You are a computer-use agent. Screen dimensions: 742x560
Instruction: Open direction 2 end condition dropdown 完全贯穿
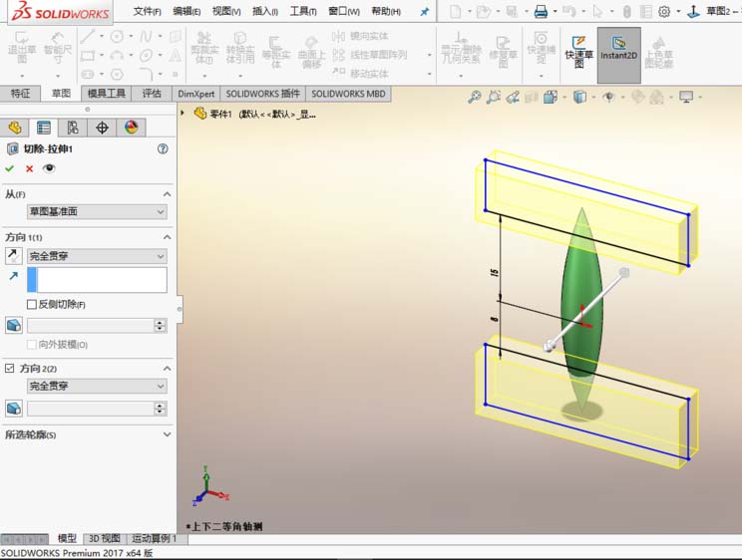[97, 386]
